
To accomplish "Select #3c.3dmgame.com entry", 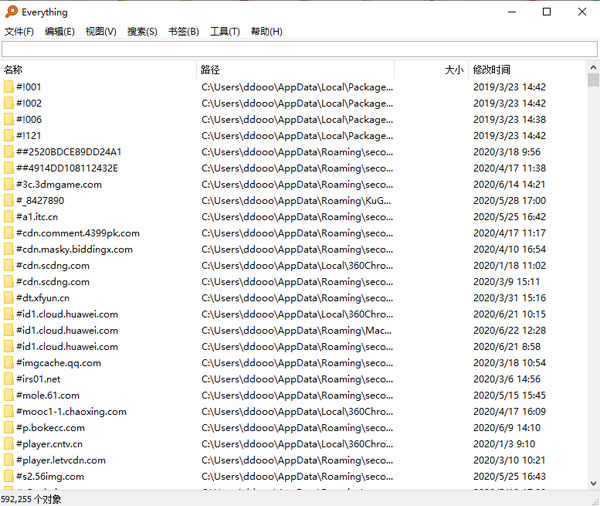I will tap(59, 184).
